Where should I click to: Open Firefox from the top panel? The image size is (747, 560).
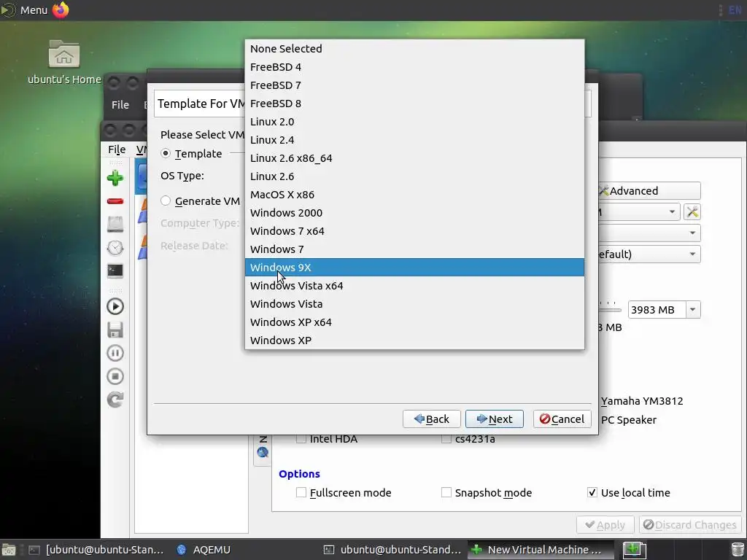tap(61, 9)
